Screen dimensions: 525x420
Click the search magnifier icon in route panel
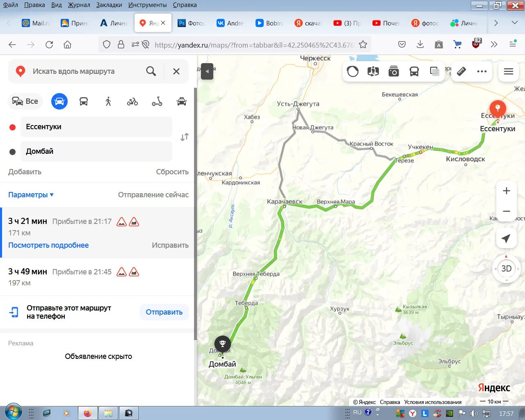[151, 71]
